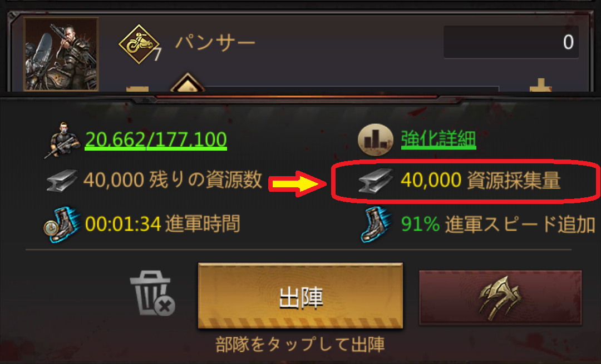
Task: Click the パンサー motorcycle unit type icon
Action: click(139, 44)
